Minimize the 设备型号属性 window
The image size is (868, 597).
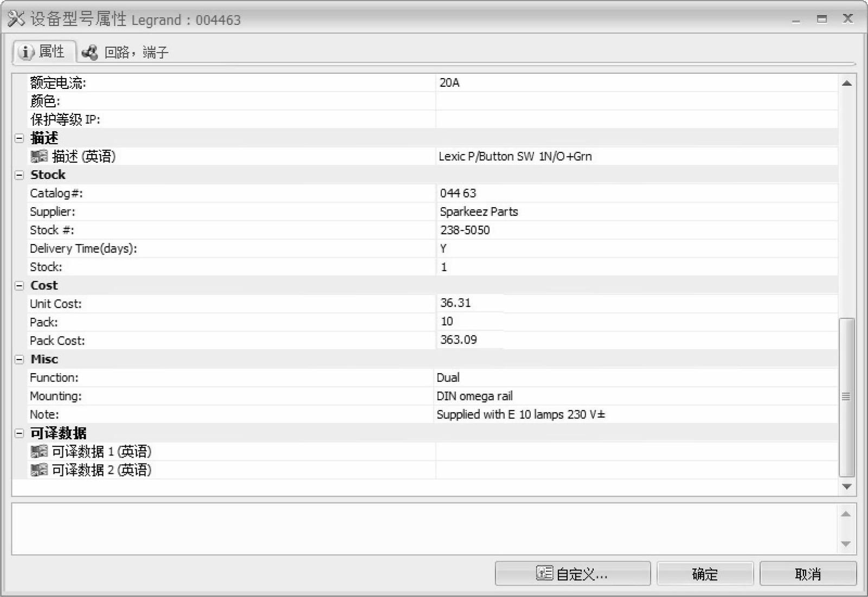point(796,21)
